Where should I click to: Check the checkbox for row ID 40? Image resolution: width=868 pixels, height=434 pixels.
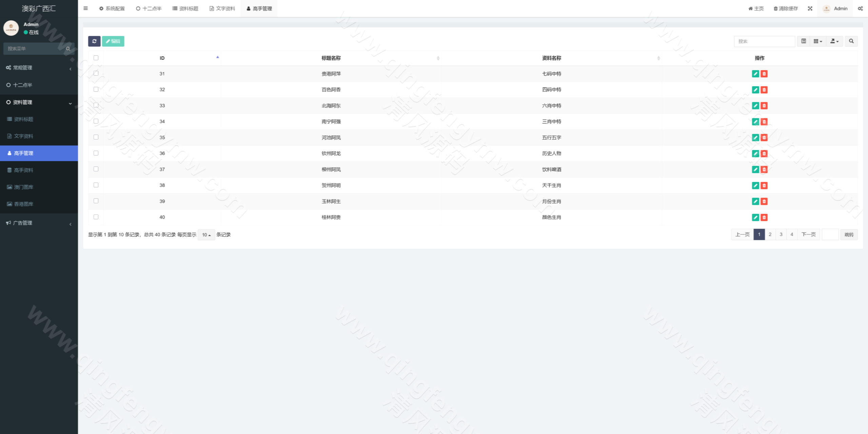point(96,217)
